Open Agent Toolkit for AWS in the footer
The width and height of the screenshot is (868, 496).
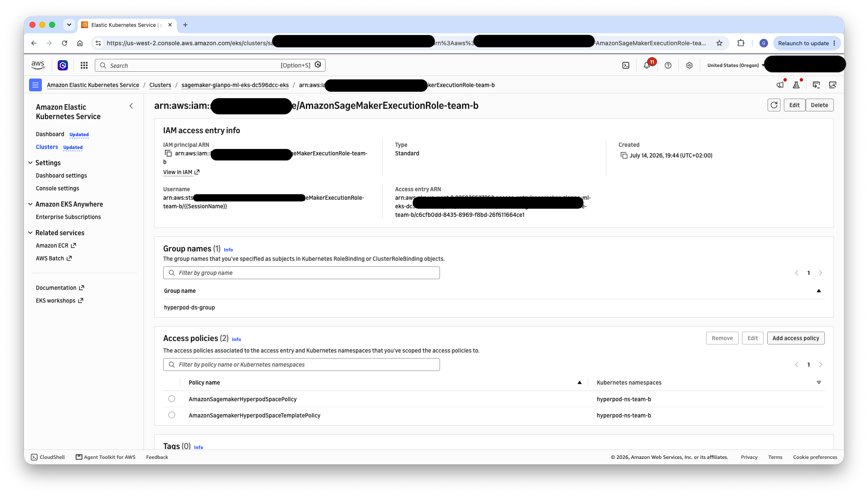[106, 457]
